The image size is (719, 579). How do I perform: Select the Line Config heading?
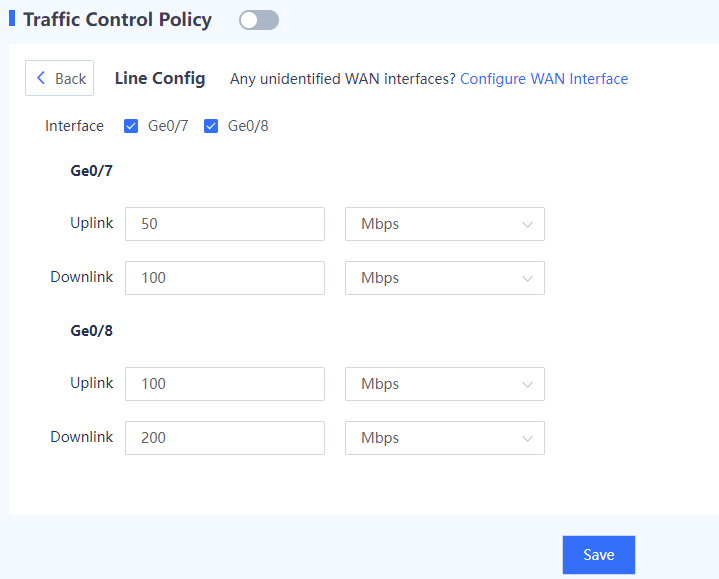[160, 79]
